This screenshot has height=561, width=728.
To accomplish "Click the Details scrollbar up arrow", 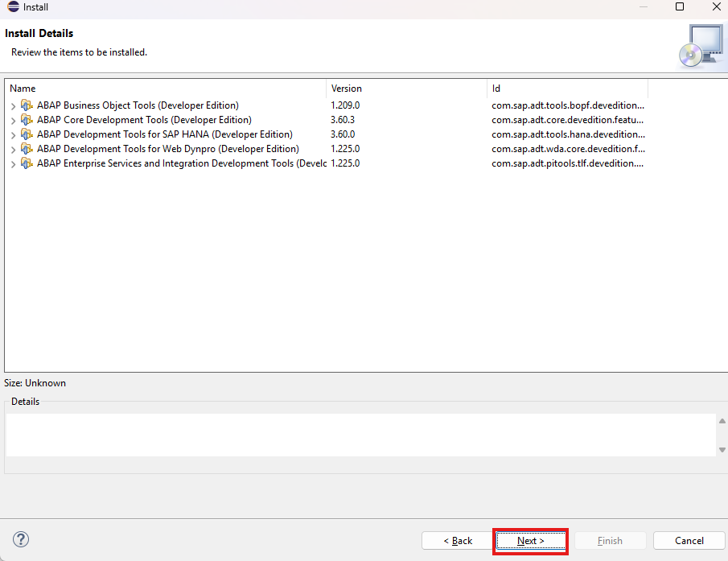I will [722, 421].
